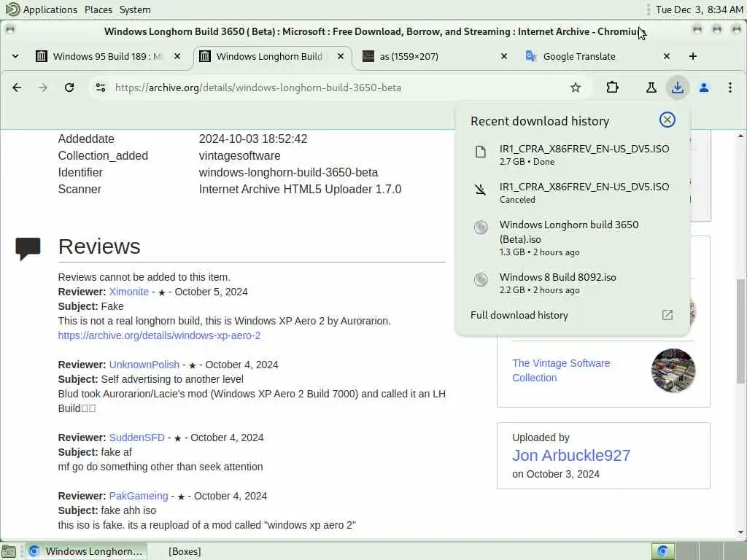Click the Reviews section heading
This screenshot has width=747, height=560.
click(99, 246)
